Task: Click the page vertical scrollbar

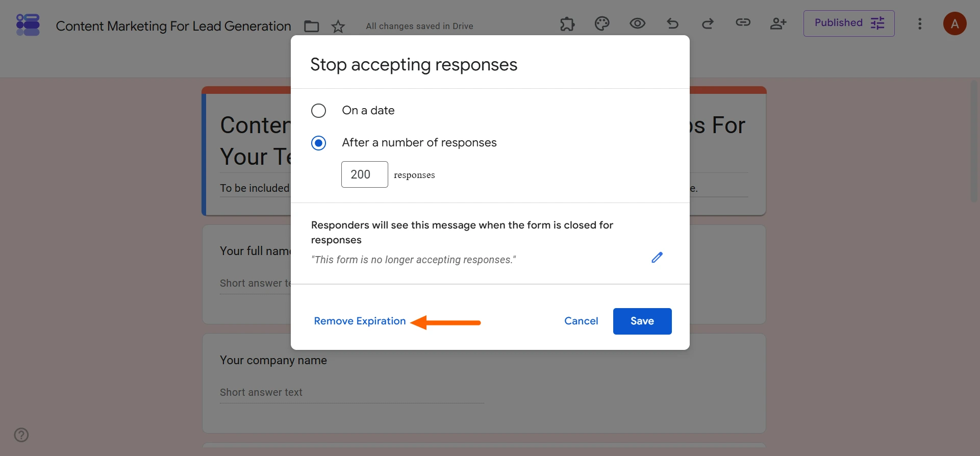Action: 974,141
